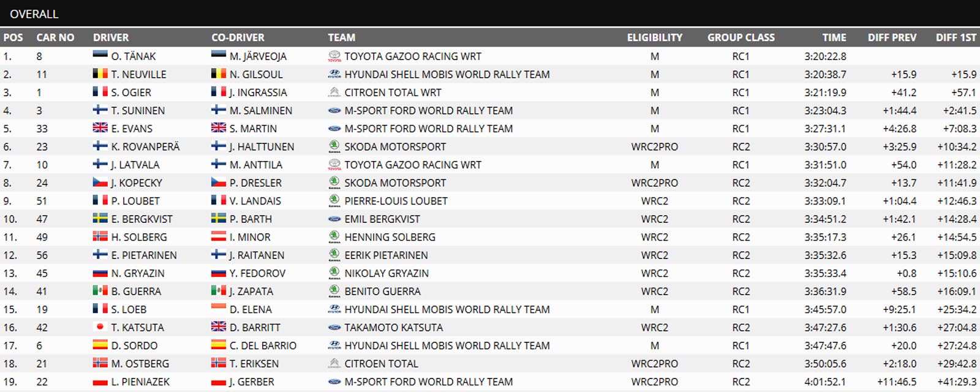980x392 pixels.
Task: Select the OVERALL tab heading
Action: coord(34,13)
